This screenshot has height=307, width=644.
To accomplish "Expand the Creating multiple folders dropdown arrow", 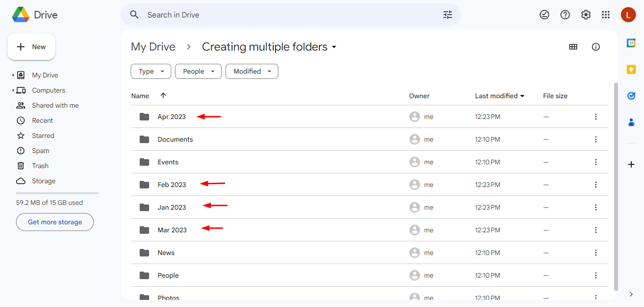I will [x=334, y=47].
